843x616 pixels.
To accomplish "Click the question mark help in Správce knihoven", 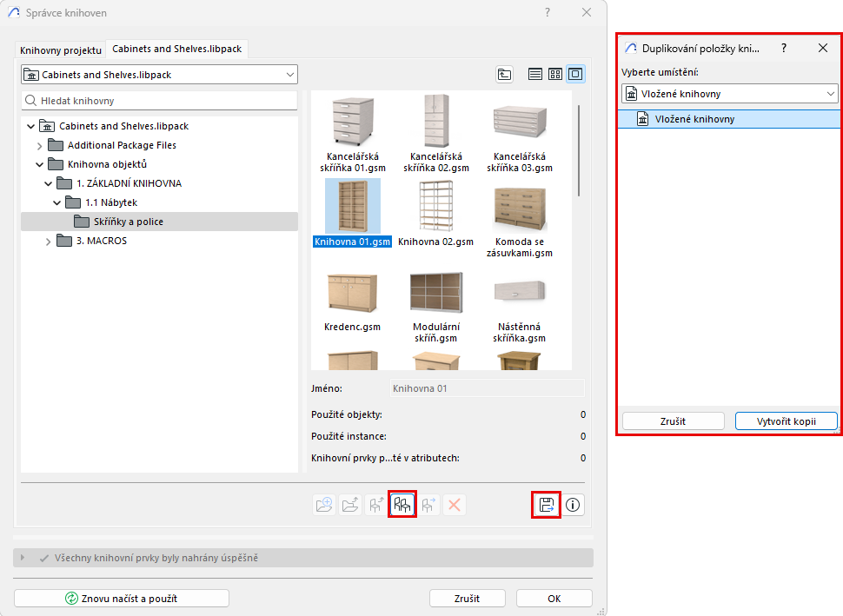I will (548, 12).
